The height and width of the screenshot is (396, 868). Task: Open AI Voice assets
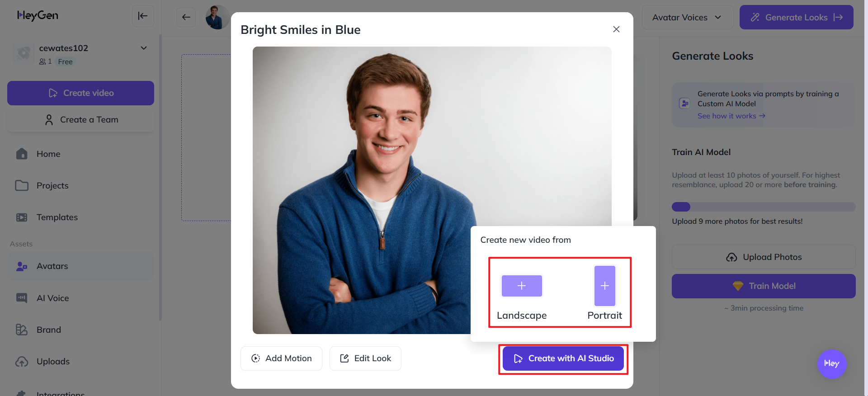tap(53, 298)
